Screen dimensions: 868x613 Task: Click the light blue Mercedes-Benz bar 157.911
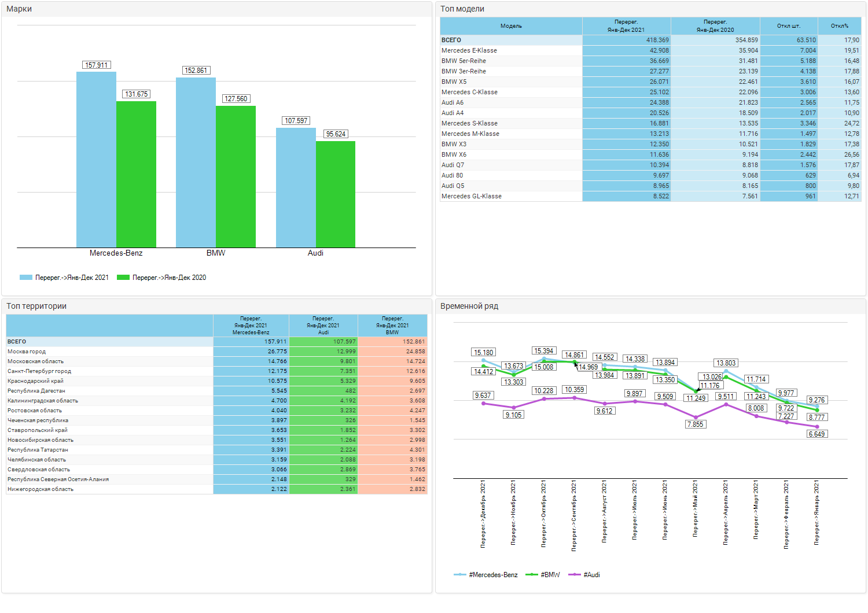point(96,160)
